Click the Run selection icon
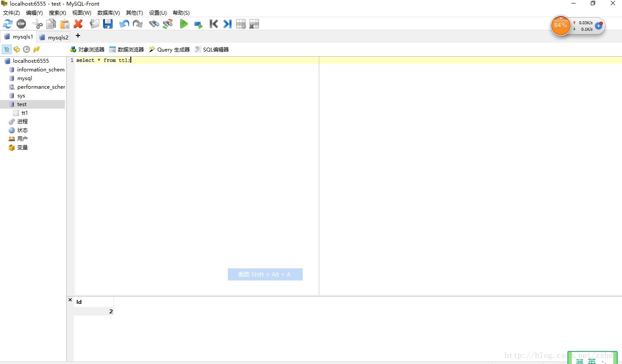The height and width of the screenshot is (364, 622). tap(198, 24)
